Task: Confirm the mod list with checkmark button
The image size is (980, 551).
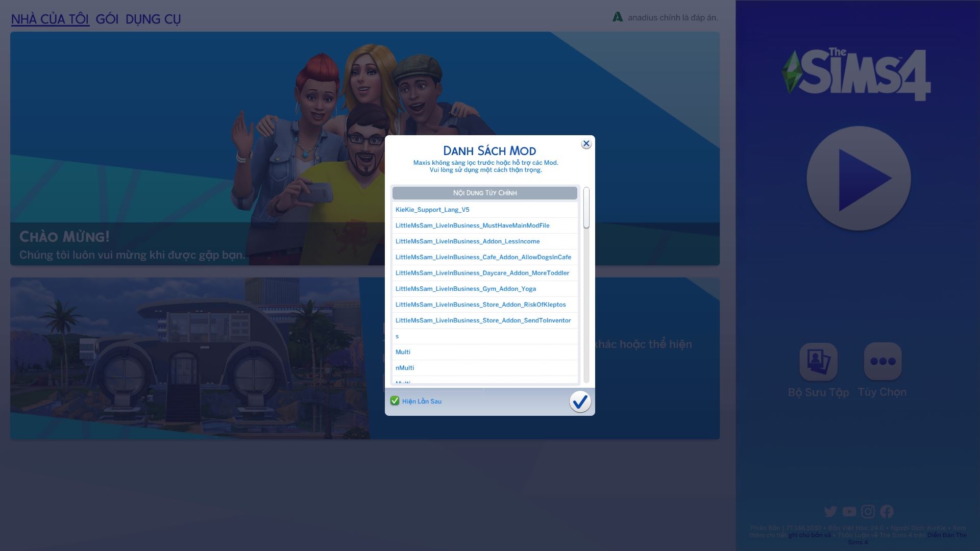Action: 580,402
